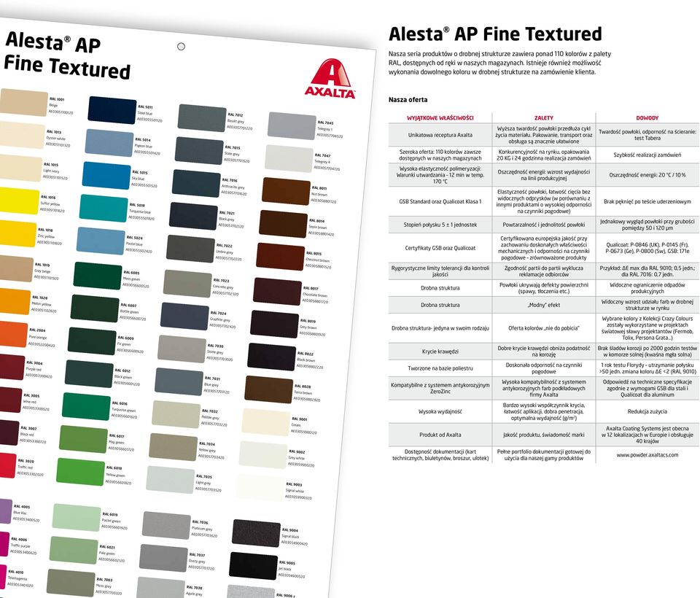Click the 'DOWODY' column header

pos(647,118)
